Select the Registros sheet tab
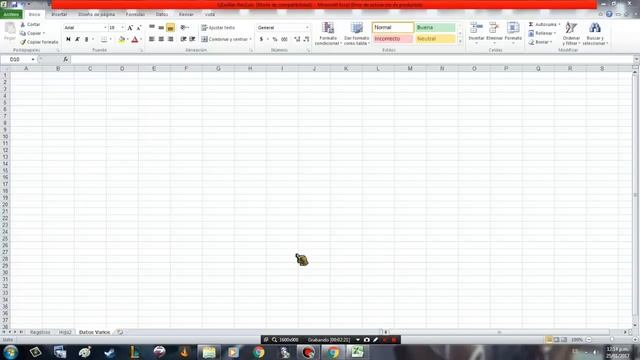The height and width of the screenshot is (360, 640). coord(40,332)
